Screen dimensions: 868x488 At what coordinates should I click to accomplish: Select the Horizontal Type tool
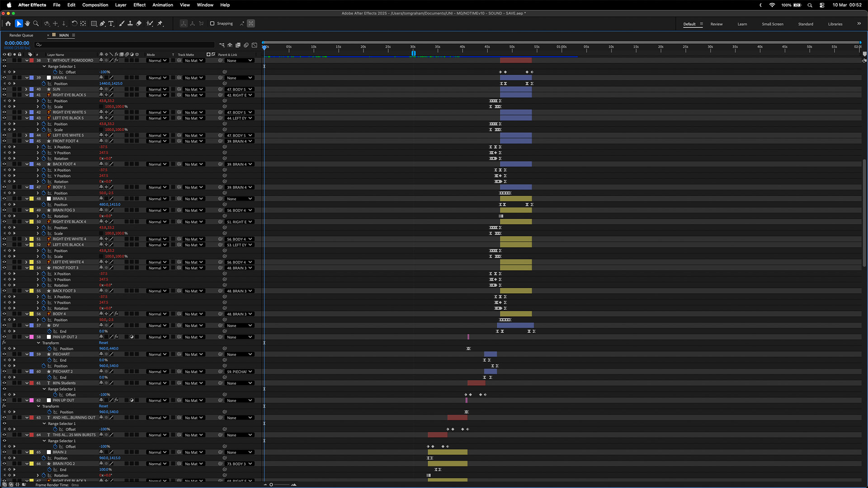[111, 23]
